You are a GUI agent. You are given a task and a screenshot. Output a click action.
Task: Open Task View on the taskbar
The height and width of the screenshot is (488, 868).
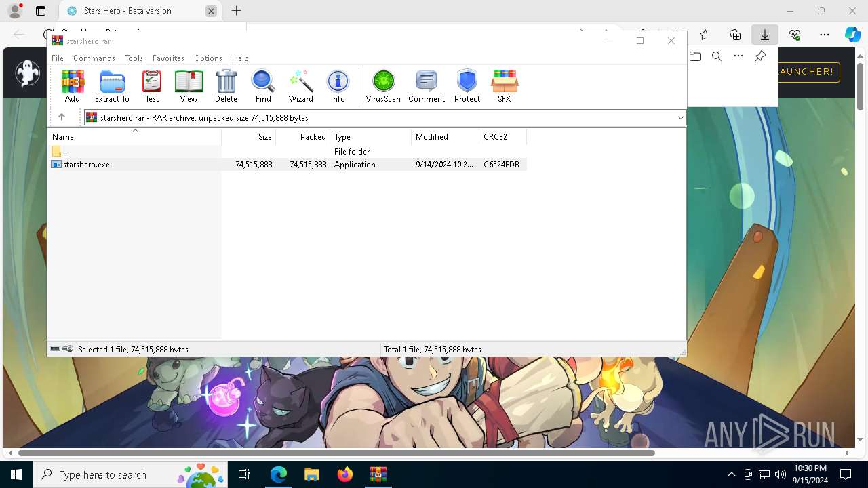[x=244, y=474]
